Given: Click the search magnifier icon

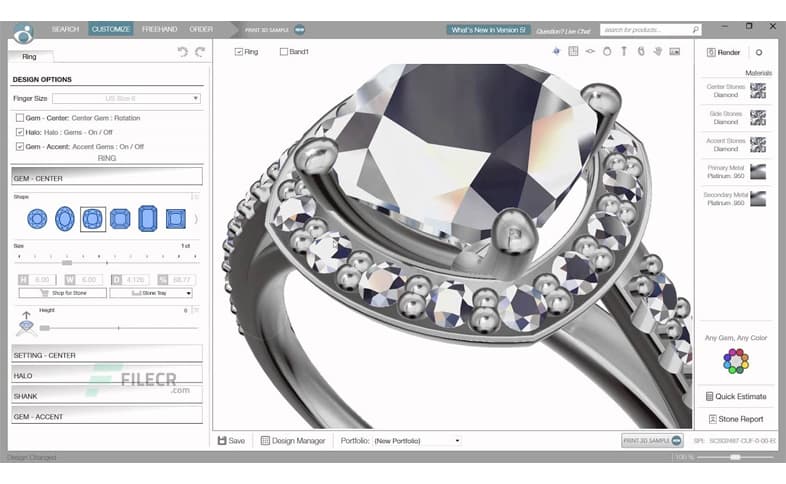Looking at the screenshot, I should point(695,30).
